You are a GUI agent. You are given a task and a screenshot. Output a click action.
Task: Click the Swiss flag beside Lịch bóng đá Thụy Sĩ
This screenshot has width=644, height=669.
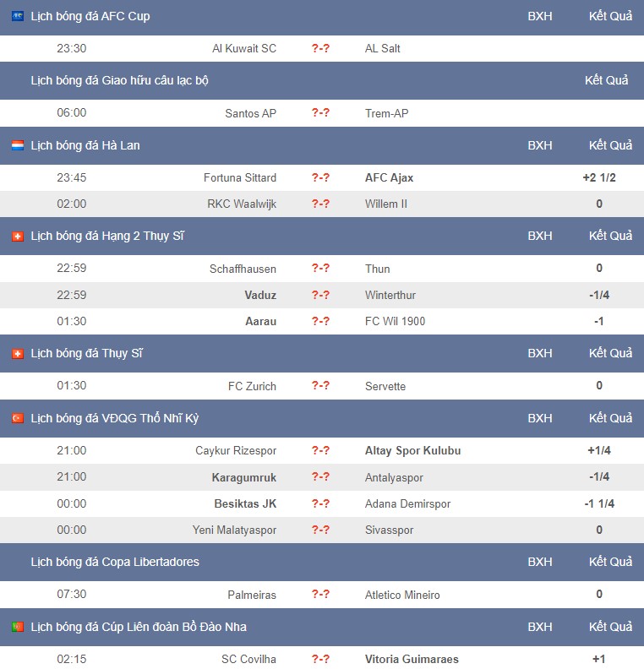tap(18, 353)
